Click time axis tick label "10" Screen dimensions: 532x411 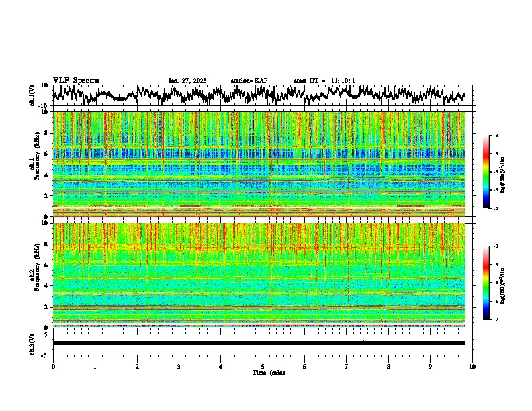tap(472, 367)
